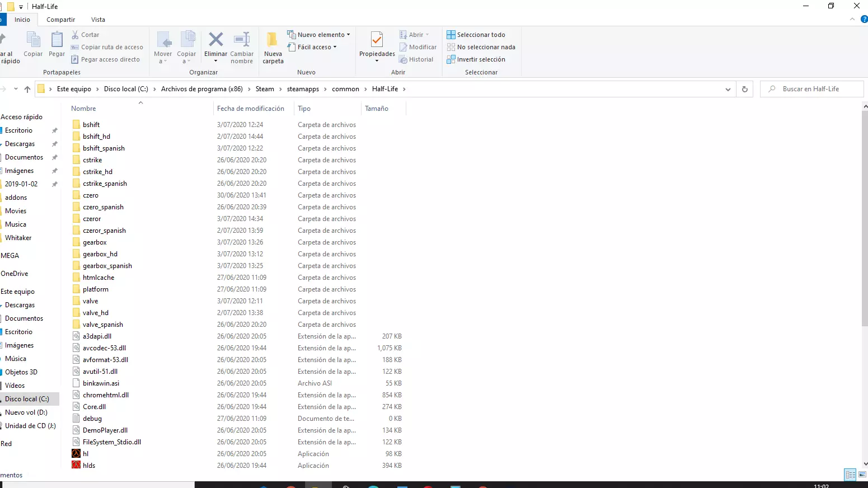Image resolution: width=868 pixels, height=488 pixels.
Task: Open the hl application file
Action: point(86,454)
